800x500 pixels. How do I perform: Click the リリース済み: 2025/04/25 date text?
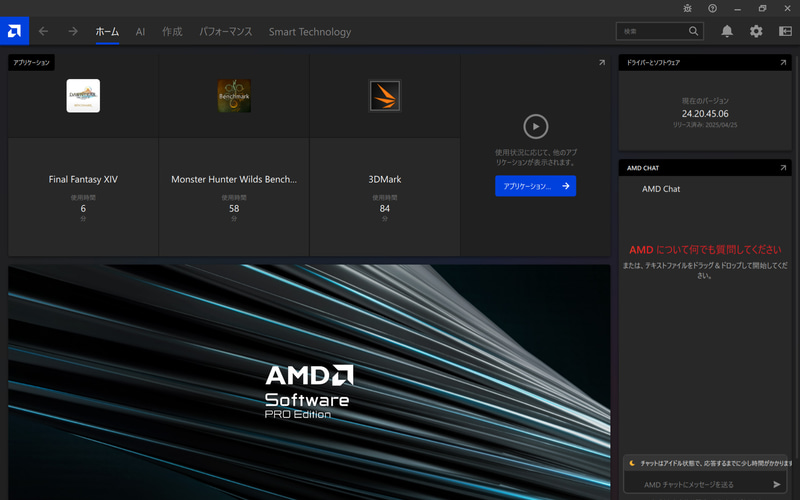(x=705, y=124)
